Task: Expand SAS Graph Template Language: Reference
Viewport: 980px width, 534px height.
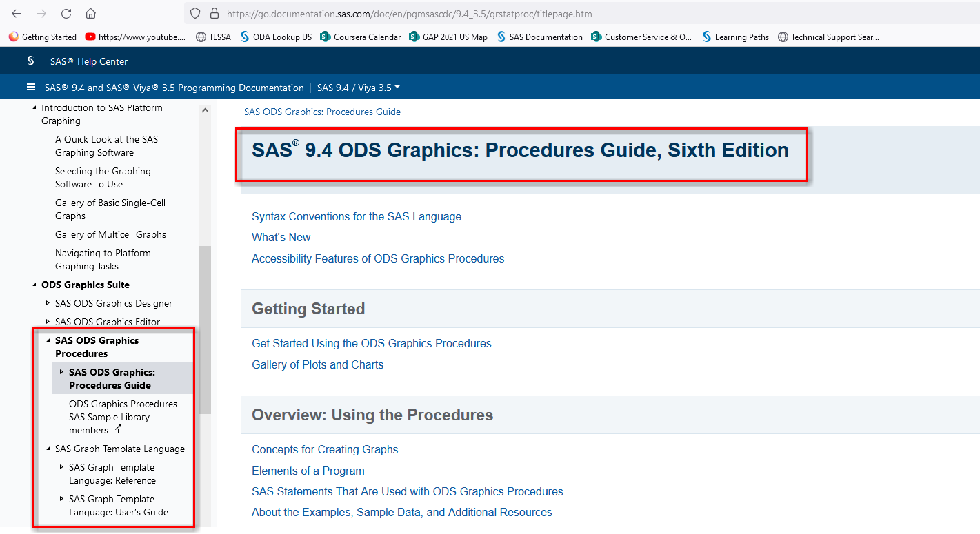Action: (x=61, y=466)
